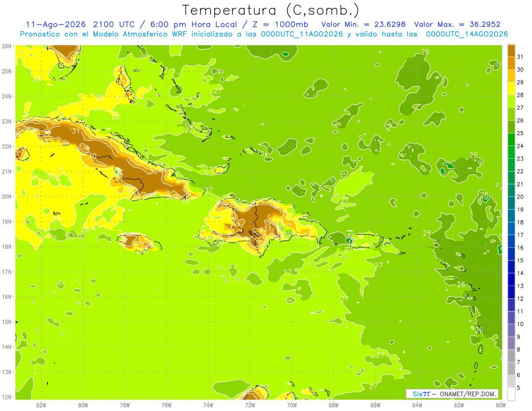This screenshot has height=411, width=532.
Task: Click the title "Temperatura (C,somb.)"
Action: [x=271, y=11]
